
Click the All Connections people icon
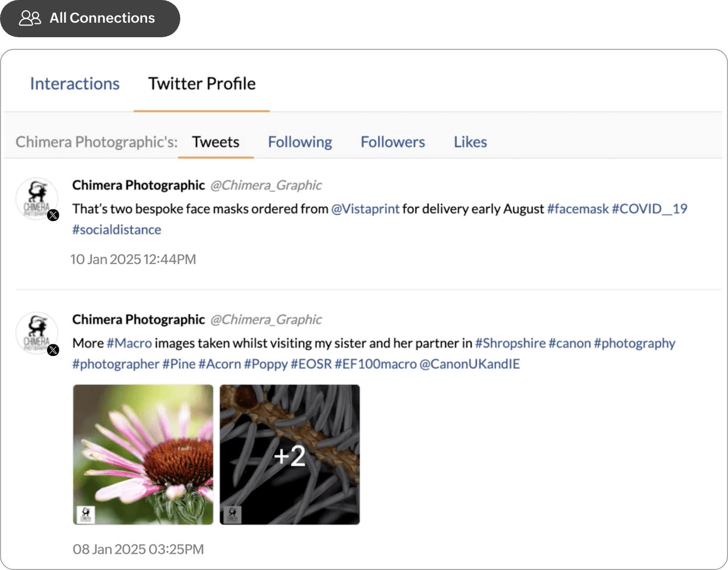30,18
